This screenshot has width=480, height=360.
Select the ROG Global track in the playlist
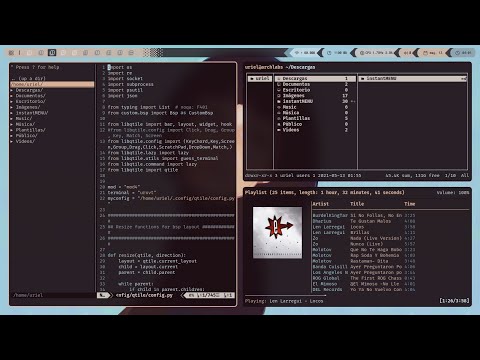click(x=364, y=278)
